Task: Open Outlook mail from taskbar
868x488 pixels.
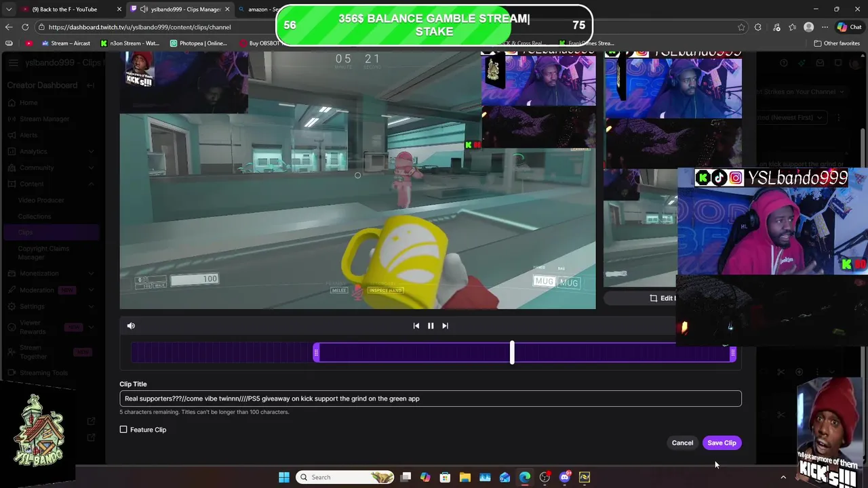Action: tap(505, 477)
